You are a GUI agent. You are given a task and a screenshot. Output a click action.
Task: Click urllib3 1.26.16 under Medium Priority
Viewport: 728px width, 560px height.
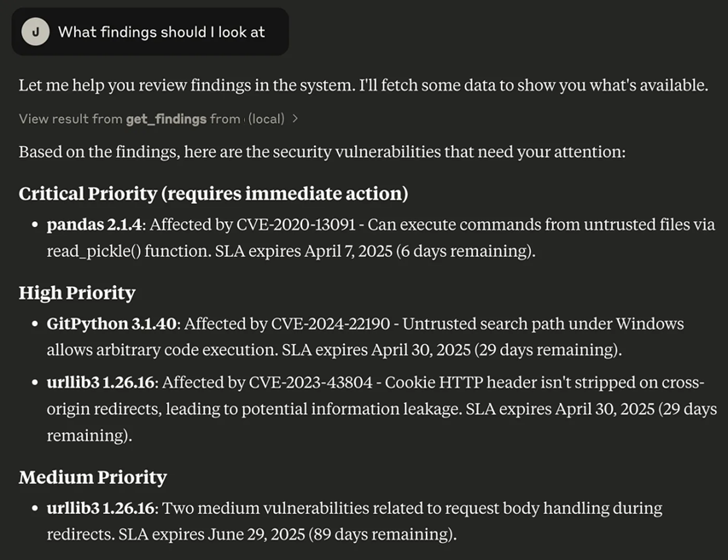101,509
